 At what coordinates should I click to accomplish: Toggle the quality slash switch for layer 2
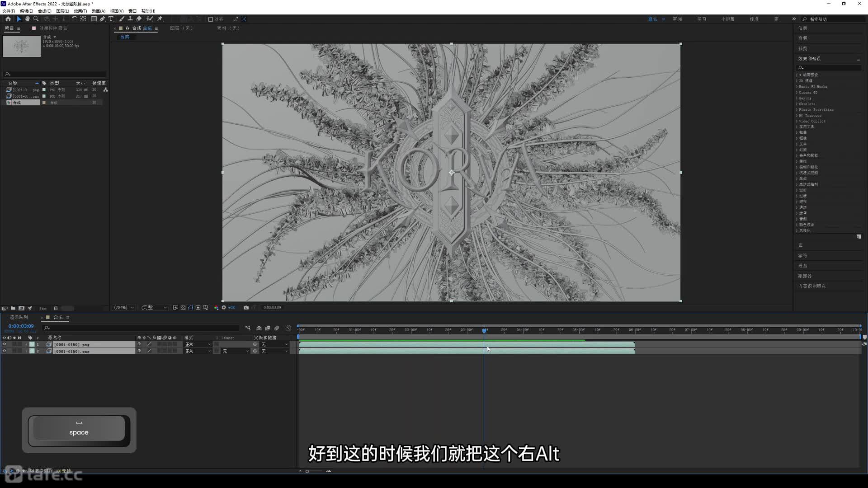(149, 351)
